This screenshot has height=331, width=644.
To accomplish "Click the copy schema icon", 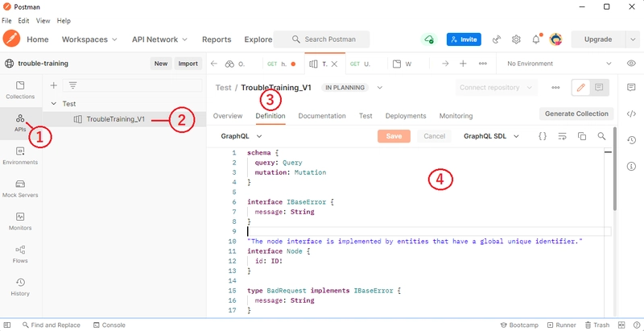I will [582, 137].
